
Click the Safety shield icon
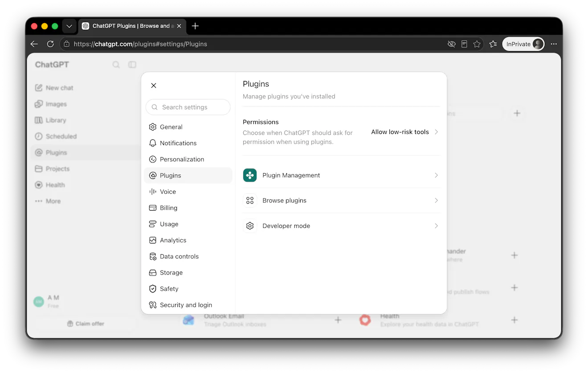153,288
